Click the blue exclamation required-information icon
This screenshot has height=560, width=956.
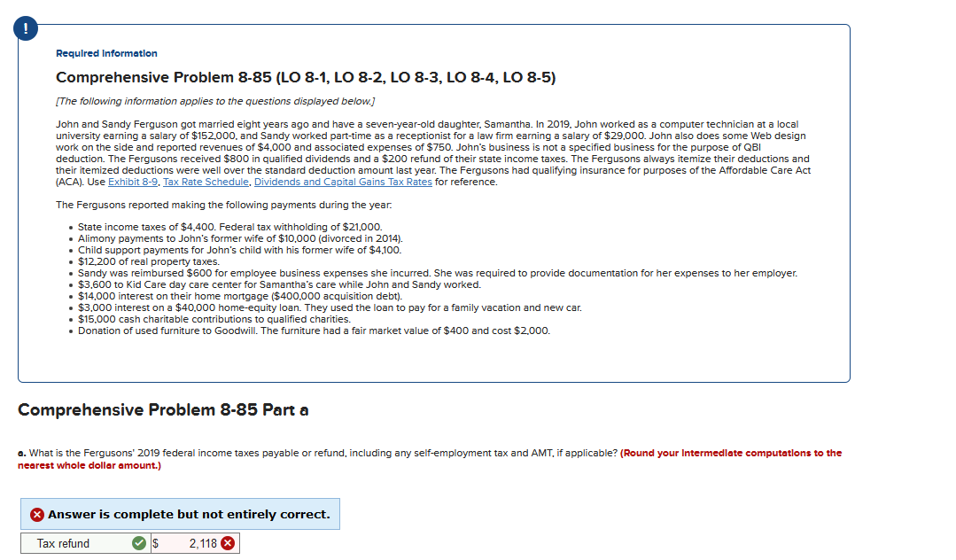[25, 27]
